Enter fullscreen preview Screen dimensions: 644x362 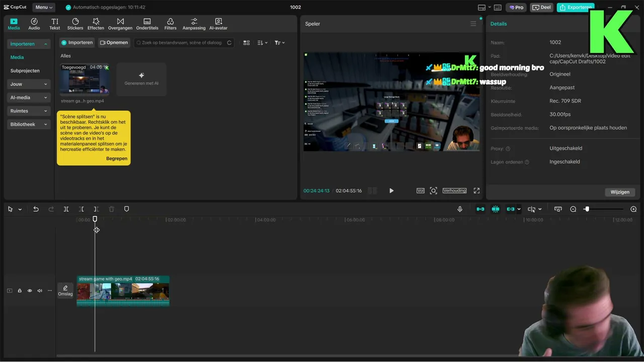[476, 191]
